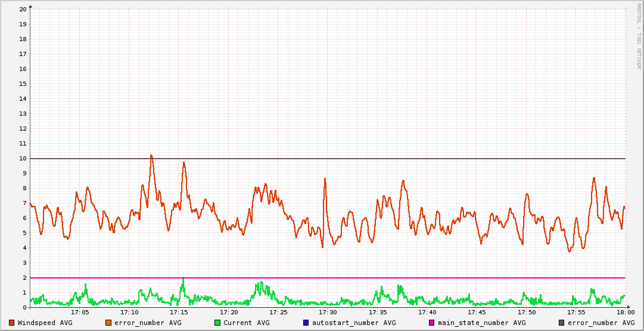Click the dark gray error_number AVG swatch

tap(562, 323)
